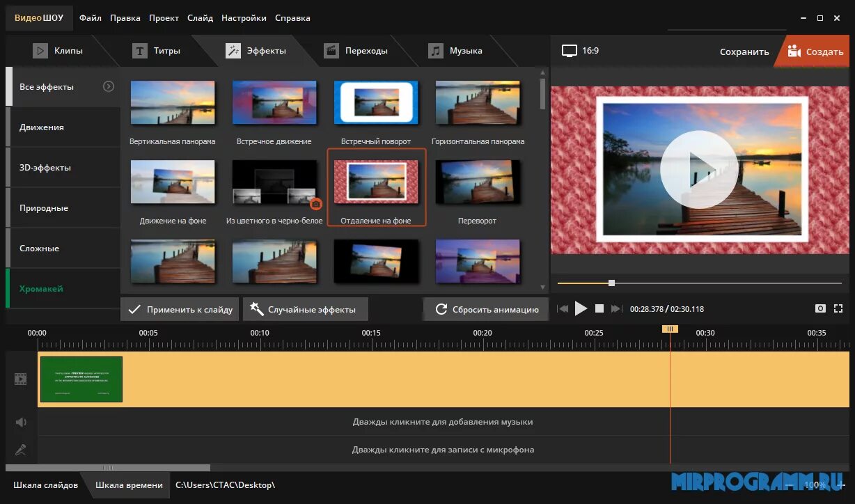855x504 pixels.
Task: Click the effects list up scroll arrow
Action: (543, 71)
